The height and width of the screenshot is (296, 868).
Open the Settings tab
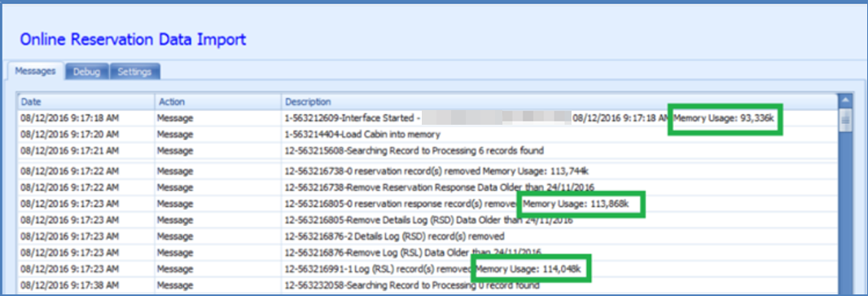(x=134, y=72)
